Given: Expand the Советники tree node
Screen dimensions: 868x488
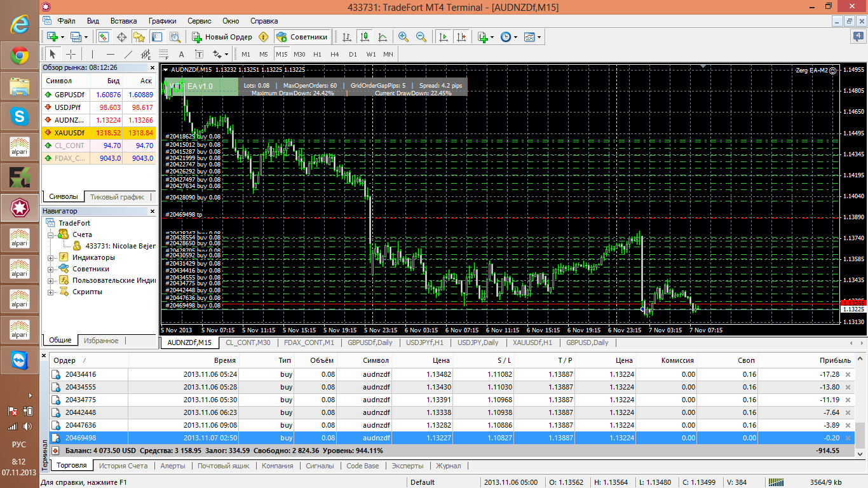Looking at the screenshot, I should point(51,269).
